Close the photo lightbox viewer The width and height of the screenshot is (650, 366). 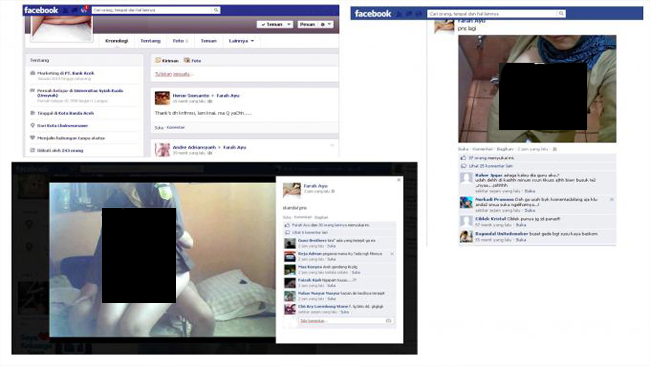click(399, 180)
